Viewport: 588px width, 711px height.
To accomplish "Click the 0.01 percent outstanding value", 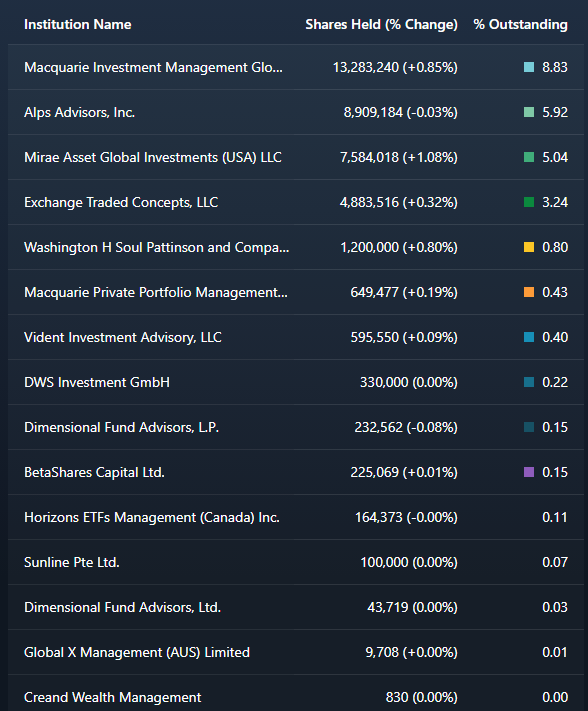I will [555, 652].
